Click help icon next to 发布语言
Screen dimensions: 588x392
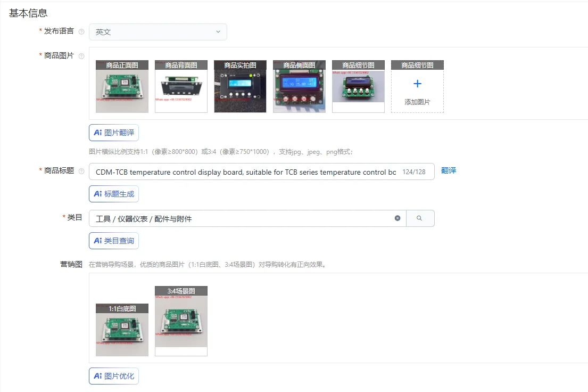click(x=81, y=32)
